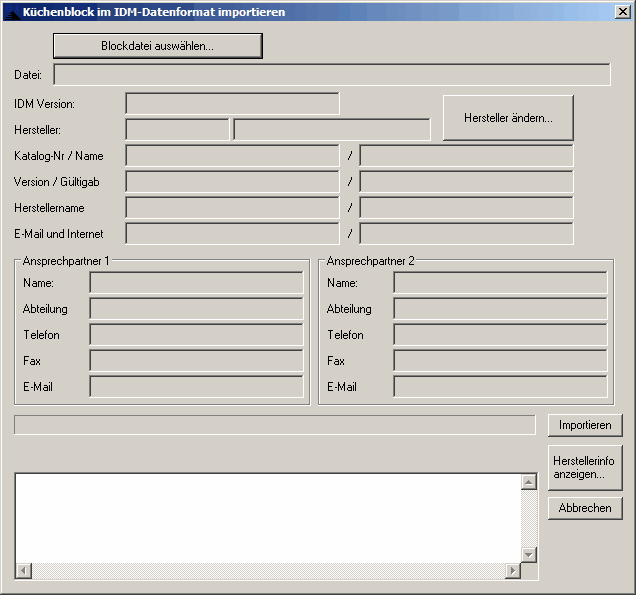Open Herstellerinfo anzeigen dialog
This screenshot has width=636, height=595.
[585, 467]
